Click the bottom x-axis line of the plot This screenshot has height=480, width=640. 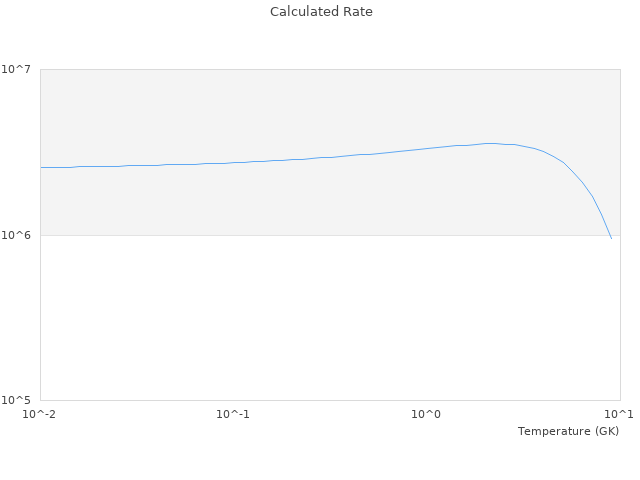coord(330,401)
